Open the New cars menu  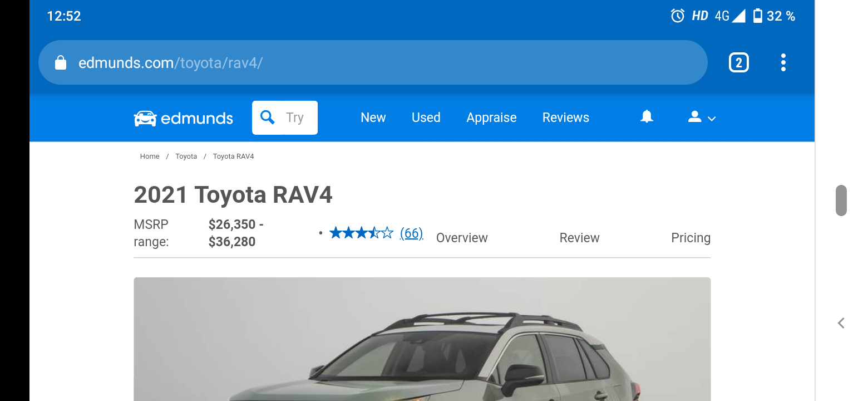point(373,118)
